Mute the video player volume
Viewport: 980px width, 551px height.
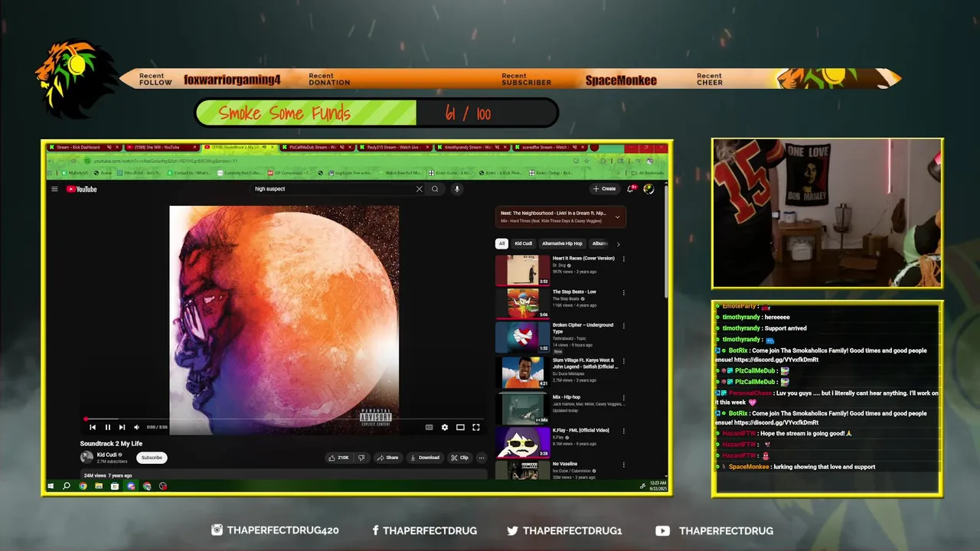point(136,427)
